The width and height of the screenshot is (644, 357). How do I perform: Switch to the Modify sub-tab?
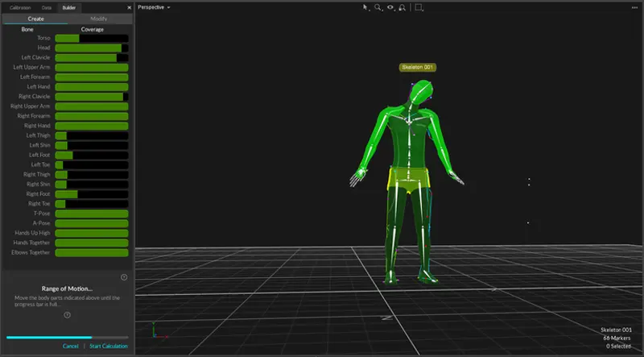click(99, 18)
